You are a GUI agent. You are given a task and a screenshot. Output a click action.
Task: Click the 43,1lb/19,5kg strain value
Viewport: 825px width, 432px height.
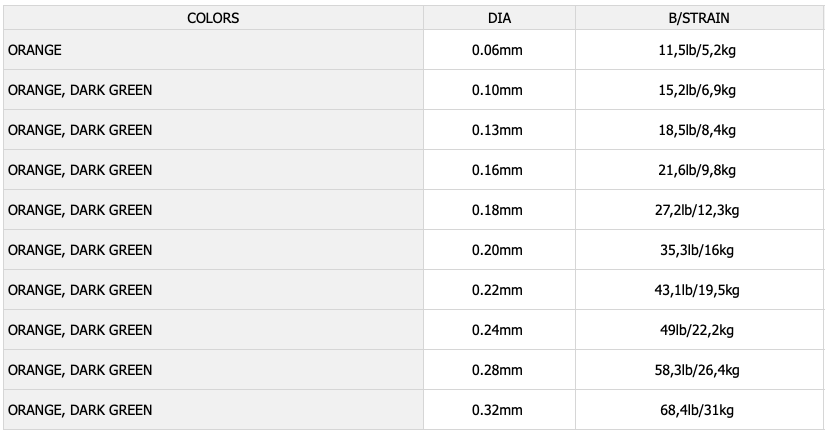click(697, 290)
